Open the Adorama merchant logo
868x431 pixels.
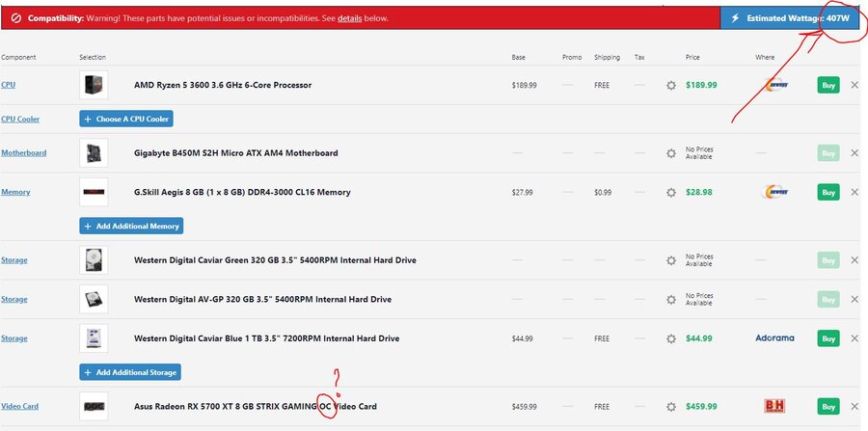point(774,338)
